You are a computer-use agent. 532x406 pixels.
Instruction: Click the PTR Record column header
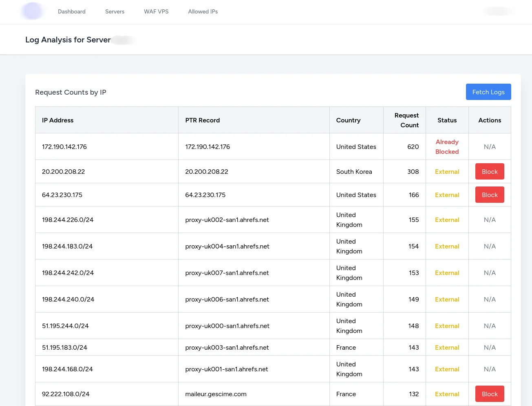click(202, 120)
